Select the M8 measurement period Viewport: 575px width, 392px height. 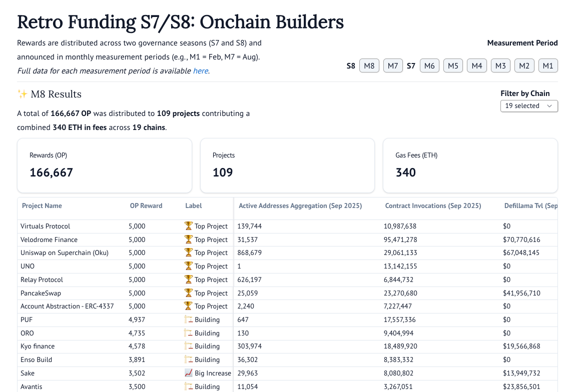tap(369, 65)
